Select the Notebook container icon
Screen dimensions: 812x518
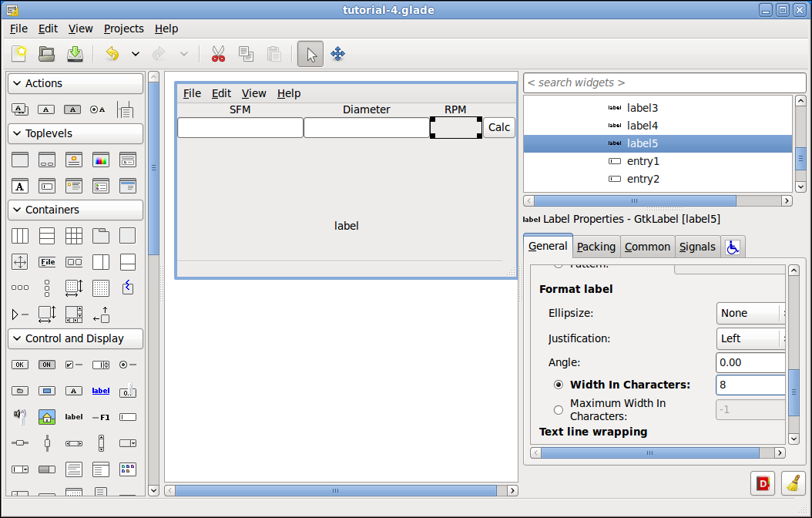click(100, 236)
